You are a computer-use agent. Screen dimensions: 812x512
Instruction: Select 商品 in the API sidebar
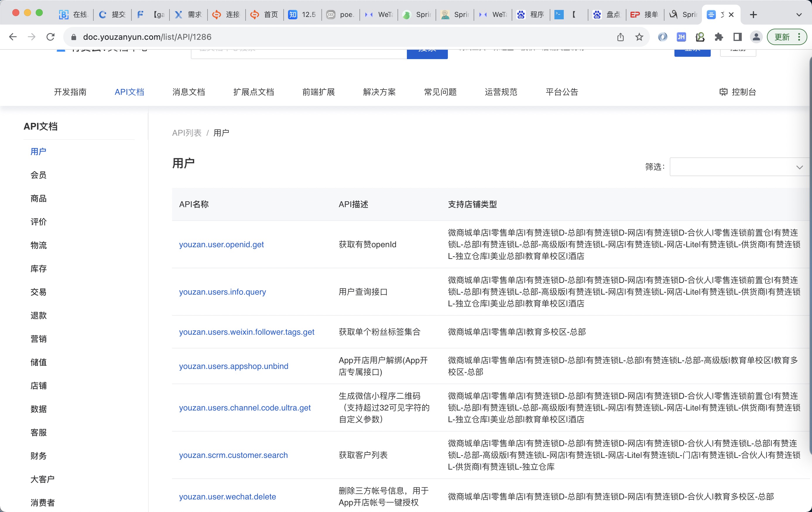38,199
